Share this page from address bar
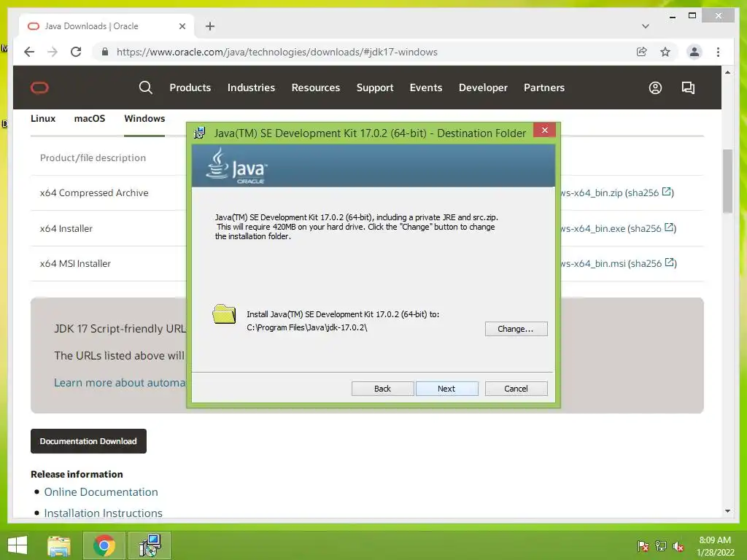The image size is (747, 560). tap(642, 52)
